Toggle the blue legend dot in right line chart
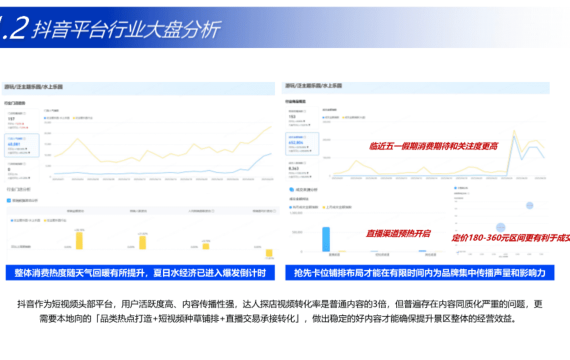Image resolution: width=570 pixels, height=360 pixels. 324,117
